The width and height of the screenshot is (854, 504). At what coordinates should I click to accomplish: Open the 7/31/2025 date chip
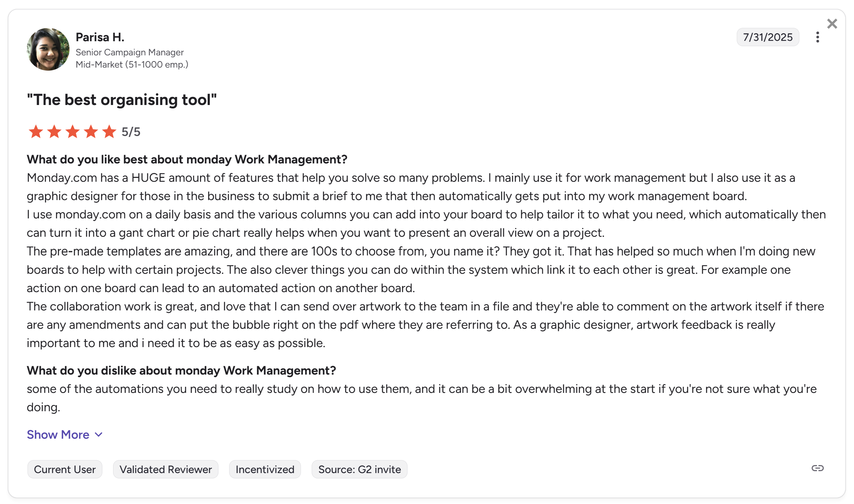(x=768, y=37)
